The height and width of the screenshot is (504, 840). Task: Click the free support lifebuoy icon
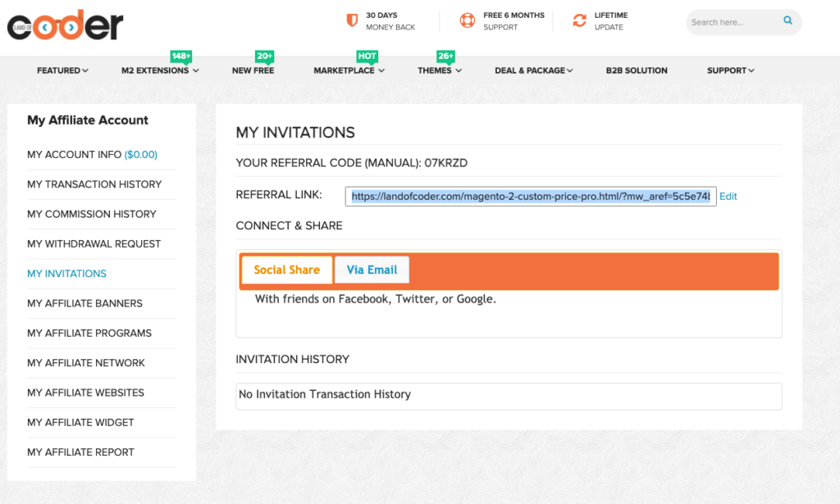click(468, 20)
